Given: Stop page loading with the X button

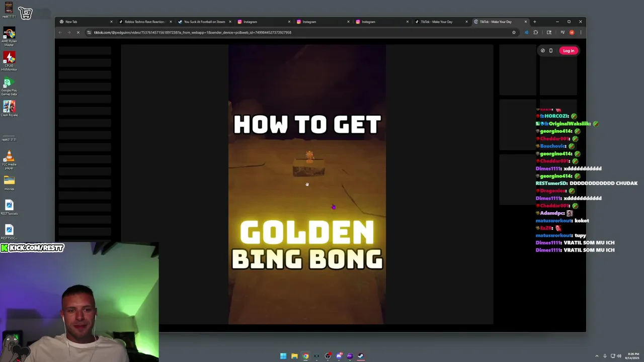Looking at the screenshot, I should click(78, 32).
